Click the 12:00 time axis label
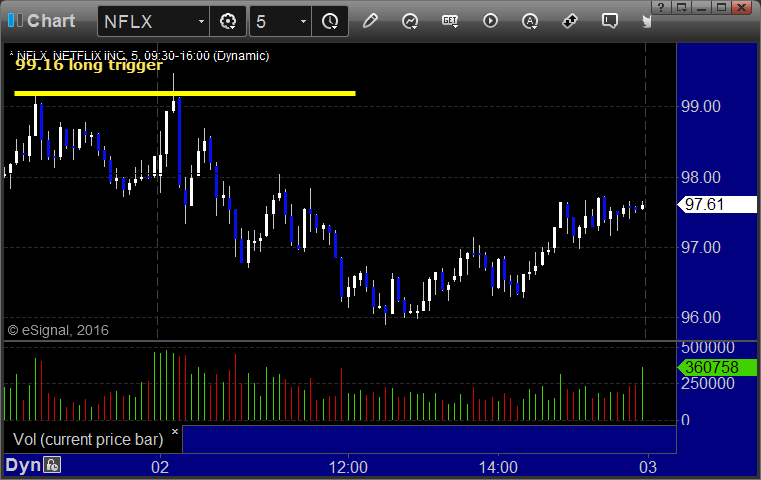 tap(348, 467)
